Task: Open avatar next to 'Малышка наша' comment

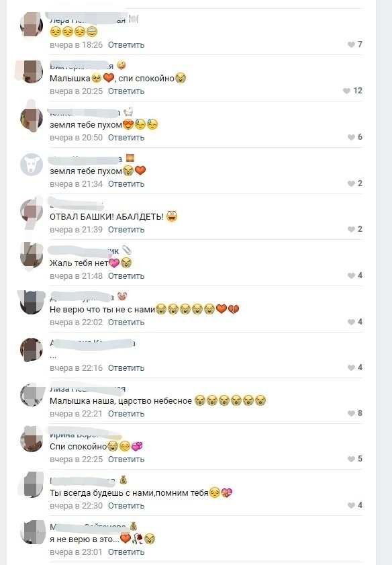Action: tap(32, 395)
